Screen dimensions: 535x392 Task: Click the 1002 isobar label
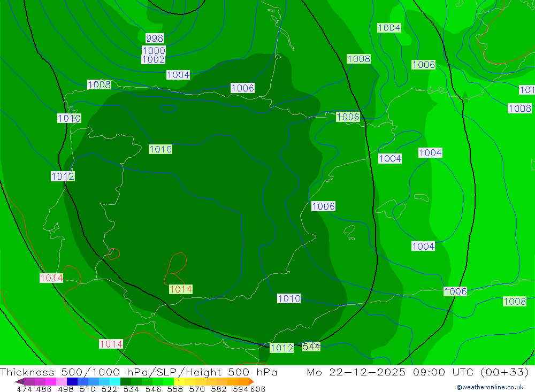click(x=153, y=59)
